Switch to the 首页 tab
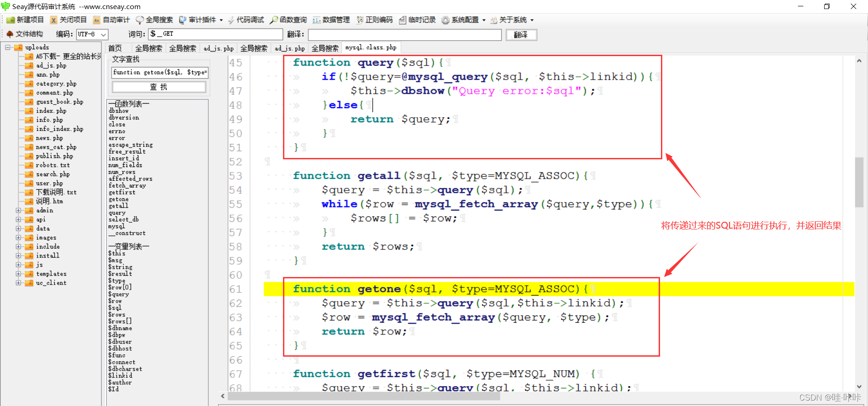This screenshot has width=868, height=406. [x=115, y=48]
